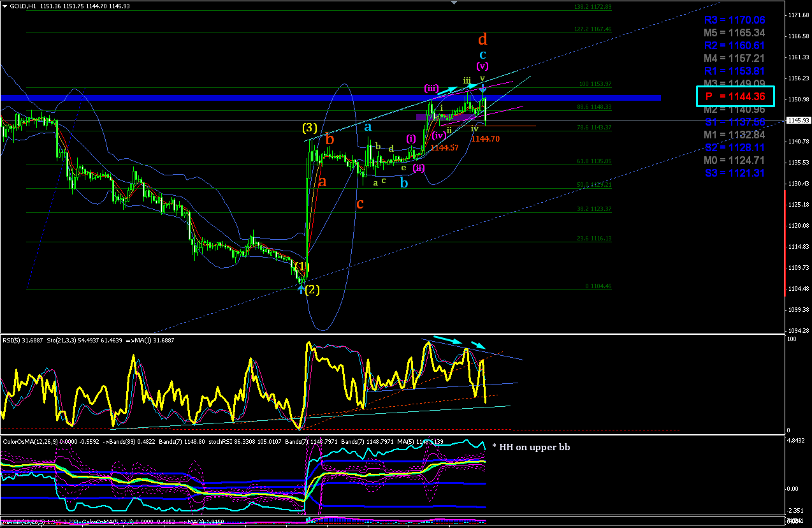Open the GOLD,H1 chart title arrow
Screen dimensions: 812x528
(4, 6)
